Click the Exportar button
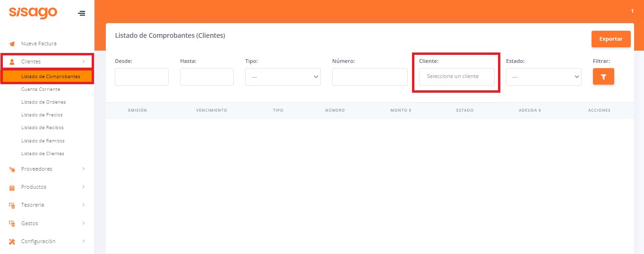This screenshot has width=644, height=254. tap(610, 39)
